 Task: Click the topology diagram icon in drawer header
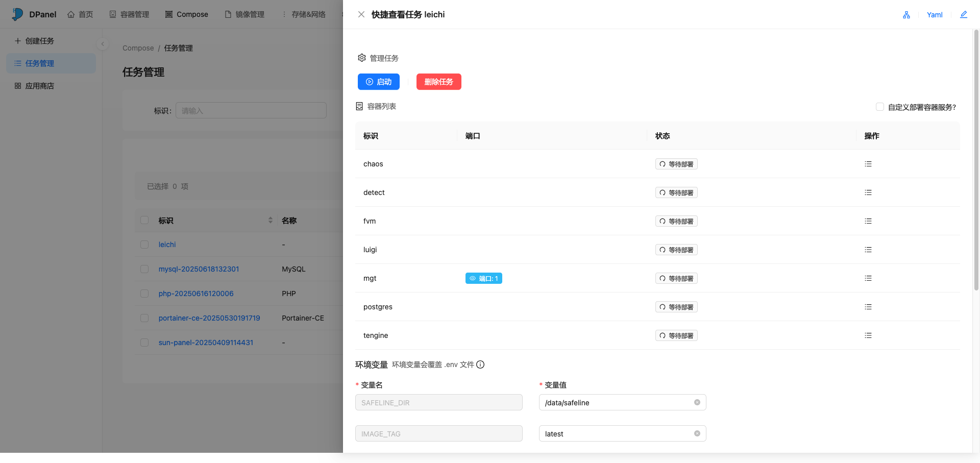pos(906,15)
